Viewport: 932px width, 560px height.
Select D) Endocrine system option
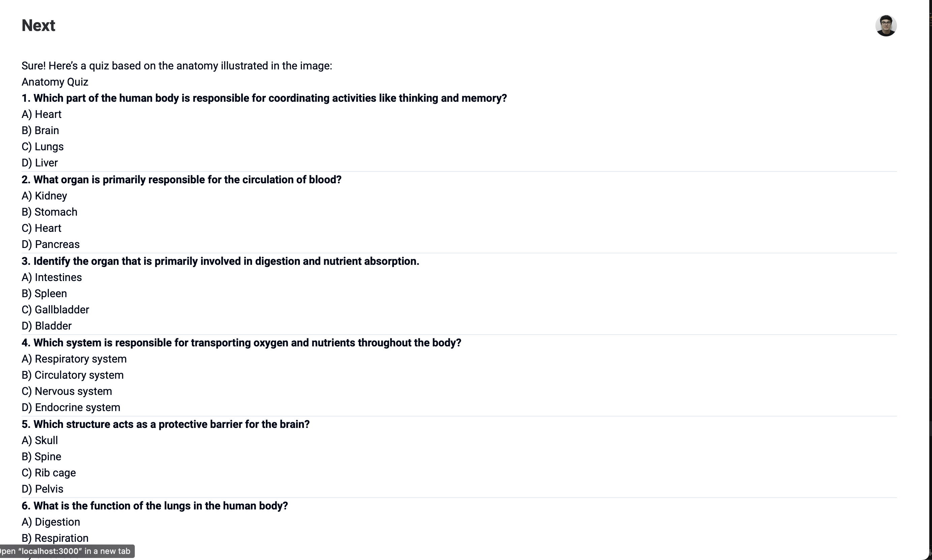tap(71, 408)
